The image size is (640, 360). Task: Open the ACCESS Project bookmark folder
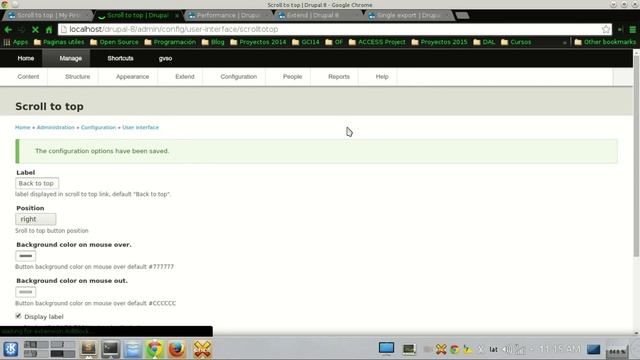(x=377, y=42)
